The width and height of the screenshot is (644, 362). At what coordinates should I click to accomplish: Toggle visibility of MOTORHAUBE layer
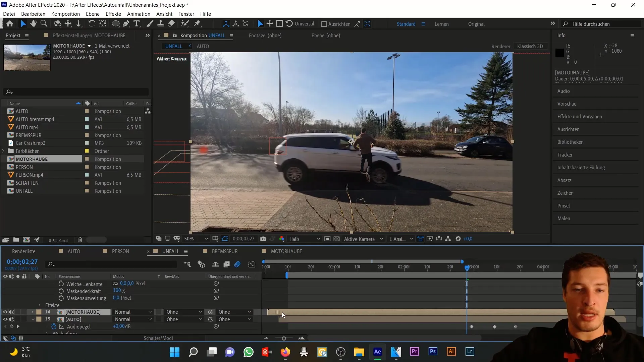4,312
